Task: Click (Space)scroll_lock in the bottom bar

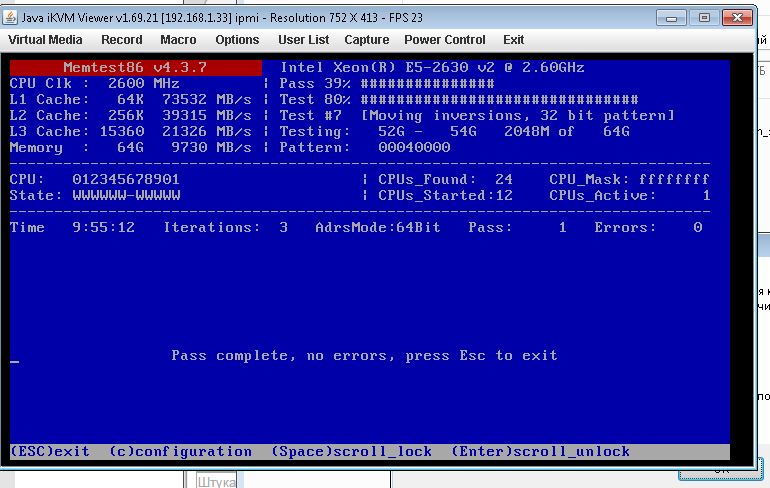Action: click(351, 452)
